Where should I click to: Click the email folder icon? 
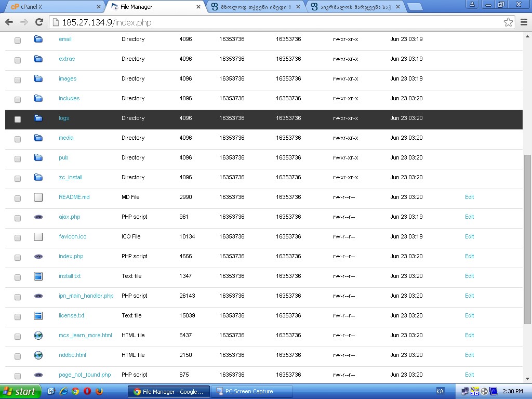coord(38,39)
